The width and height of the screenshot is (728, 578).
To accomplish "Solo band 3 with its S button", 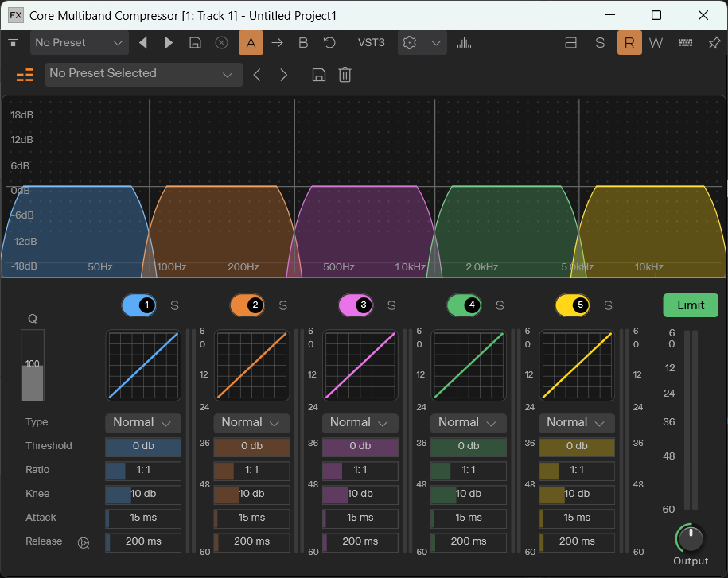I will pos(391,305).
